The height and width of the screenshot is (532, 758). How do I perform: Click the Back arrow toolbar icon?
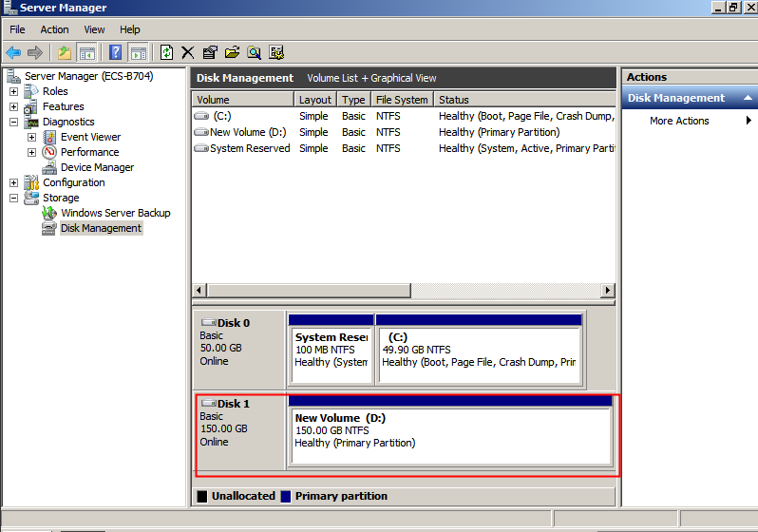click(x=13, y=52)
